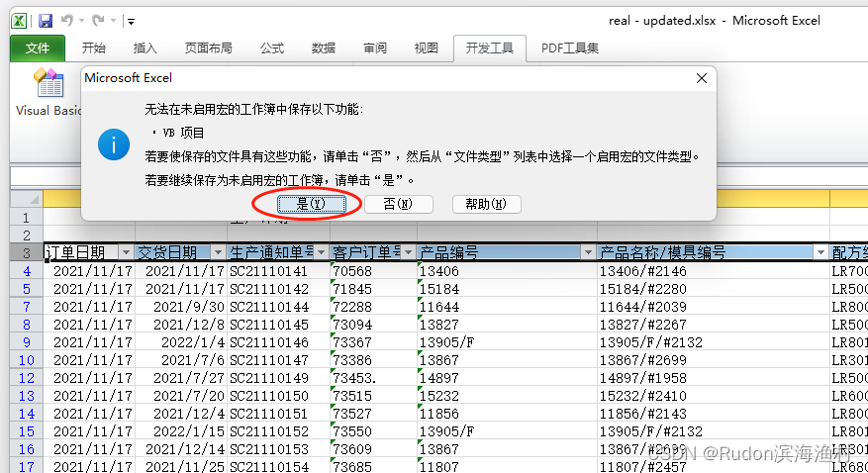Viewport: 868px width, 473px height.
Task: Click the Redo arrow icon
Action: point(98,21)
